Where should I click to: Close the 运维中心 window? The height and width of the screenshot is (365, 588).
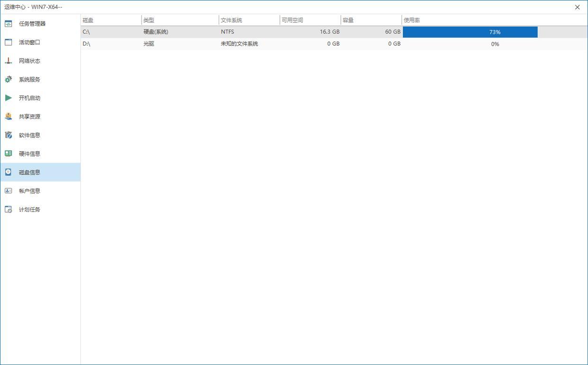point(577,7)
